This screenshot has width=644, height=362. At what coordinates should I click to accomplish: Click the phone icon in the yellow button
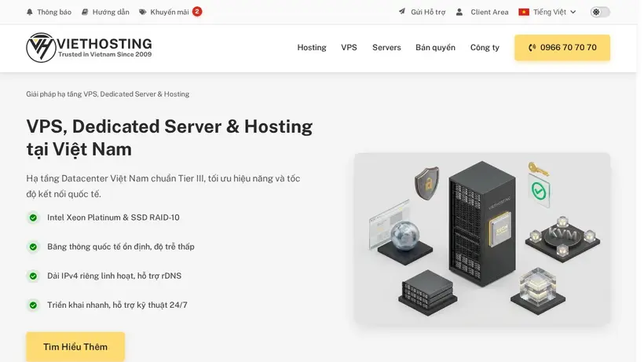(532, 48)
